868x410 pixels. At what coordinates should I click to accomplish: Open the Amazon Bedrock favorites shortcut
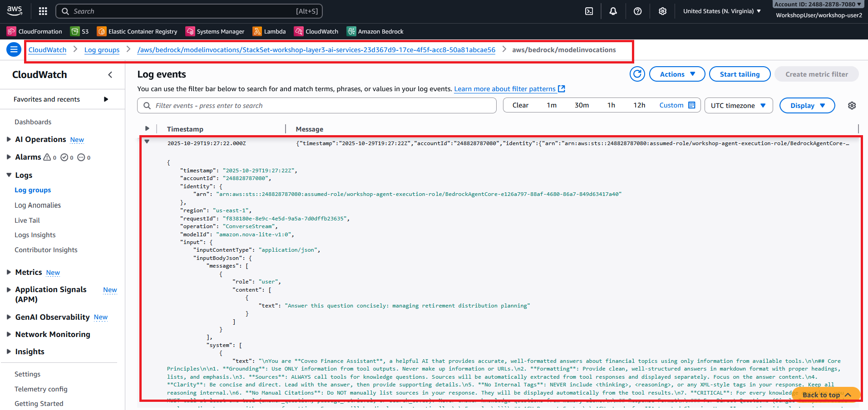point(375,31)
